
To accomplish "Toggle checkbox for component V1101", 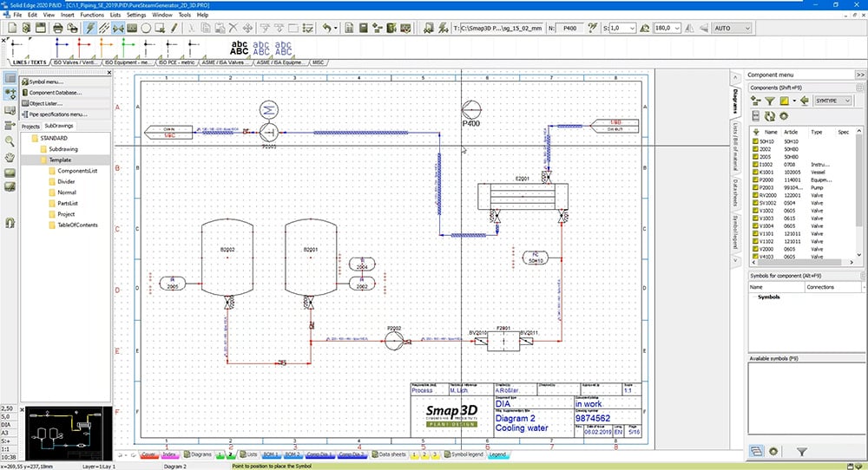I will [x=756, y=233].
